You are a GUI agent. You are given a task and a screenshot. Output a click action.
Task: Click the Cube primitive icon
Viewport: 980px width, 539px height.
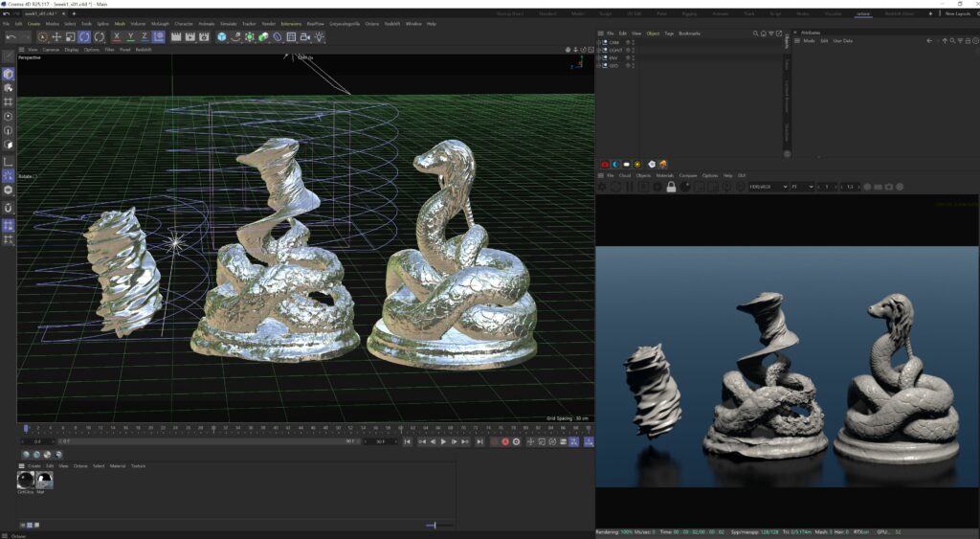(x=222, y=37)
